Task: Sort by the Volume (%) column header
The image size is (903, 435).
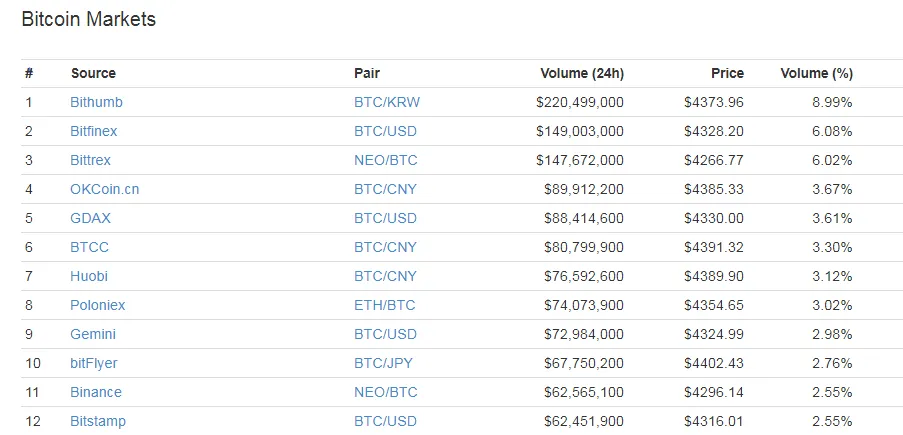Action: tap(817, 73)
